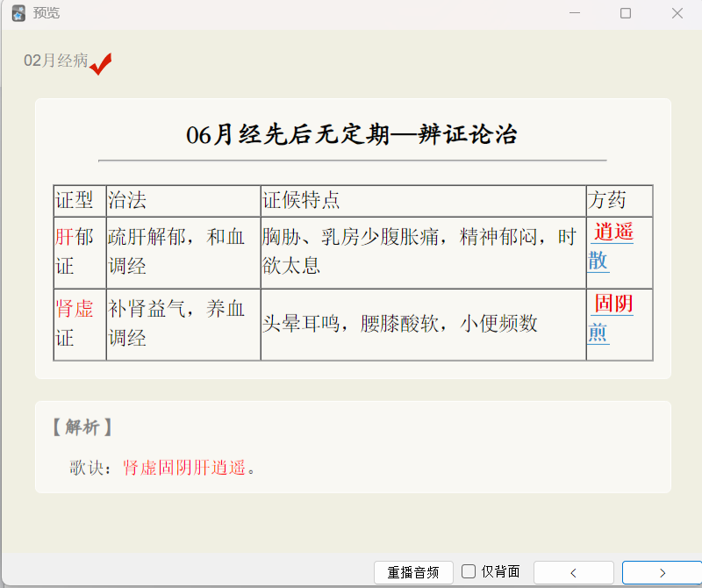Maximize the preview window
The height and width of the screenshot is (588, 702).
tap(626, 13)
